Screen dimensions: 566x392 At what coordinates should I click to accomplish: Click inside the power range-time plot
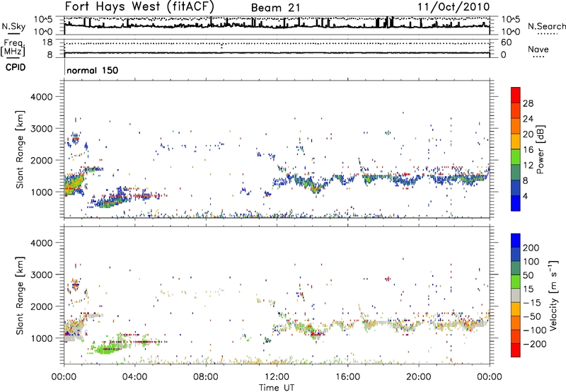tap(277, 149)
